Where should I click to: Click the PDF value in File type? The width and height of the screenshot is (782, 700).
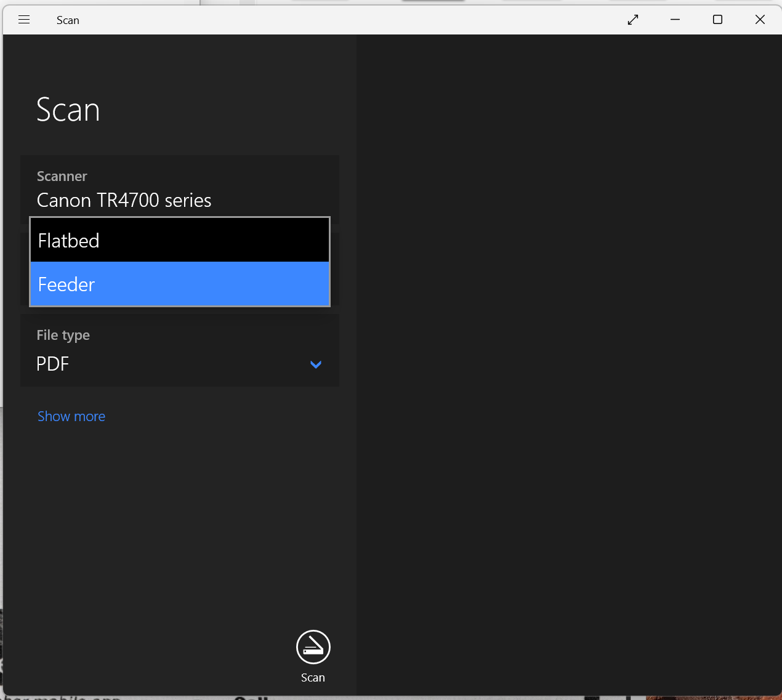click(52, 363)
